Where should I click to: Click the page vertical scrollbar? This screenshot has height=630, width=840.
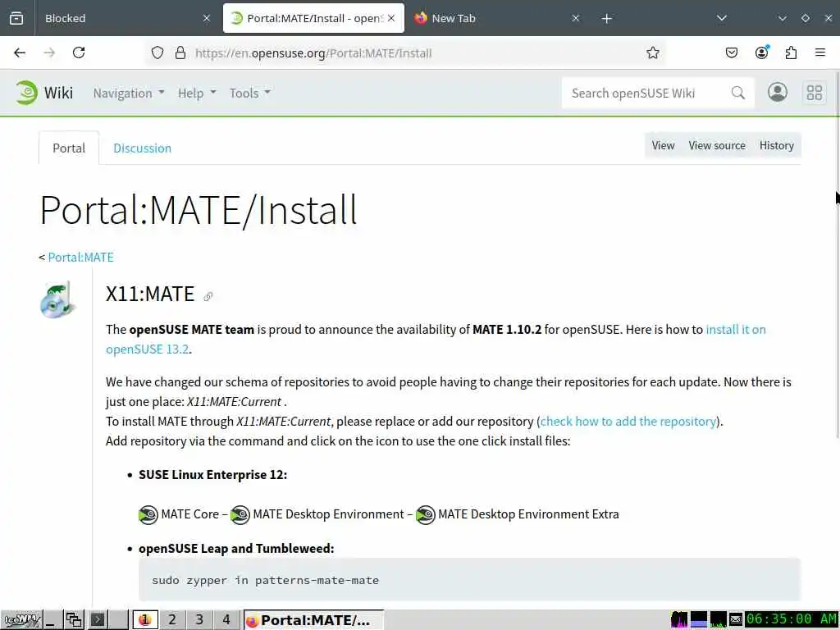838,257
